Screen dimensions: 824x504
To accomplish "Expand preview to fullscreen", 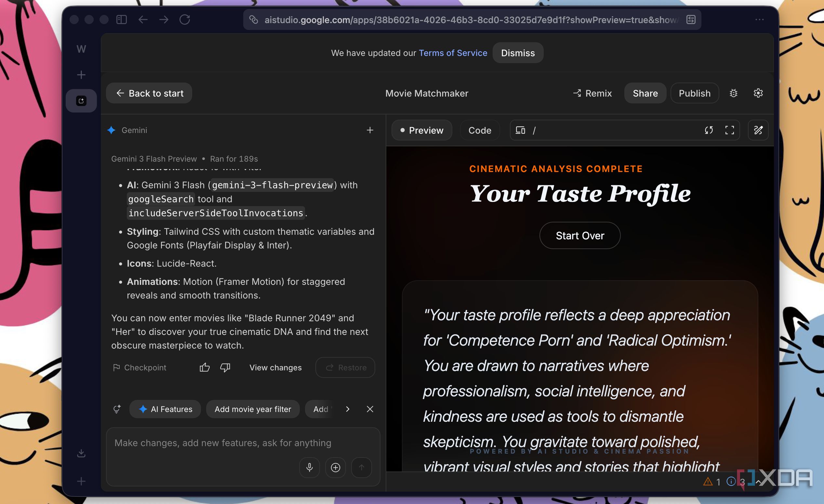I will tap(729, 130).
